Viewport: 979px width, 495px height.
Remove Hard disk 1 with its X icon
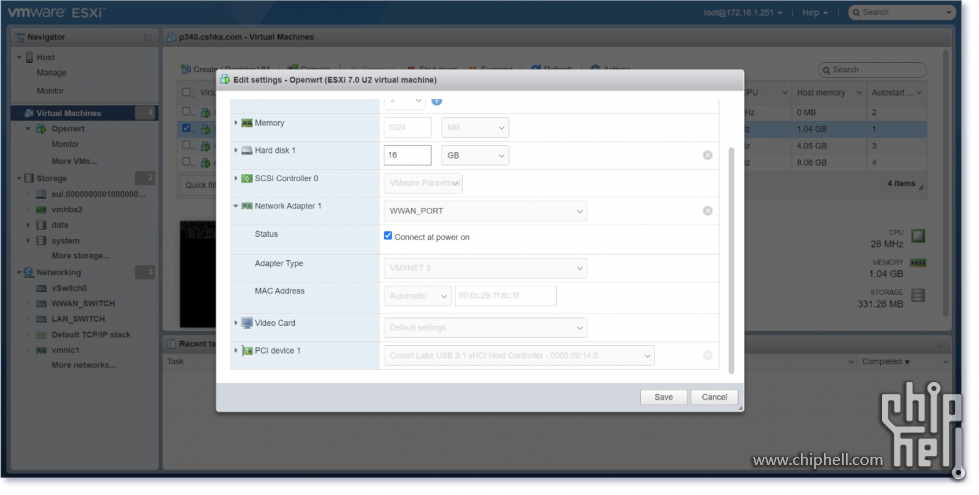click(707, 155)
